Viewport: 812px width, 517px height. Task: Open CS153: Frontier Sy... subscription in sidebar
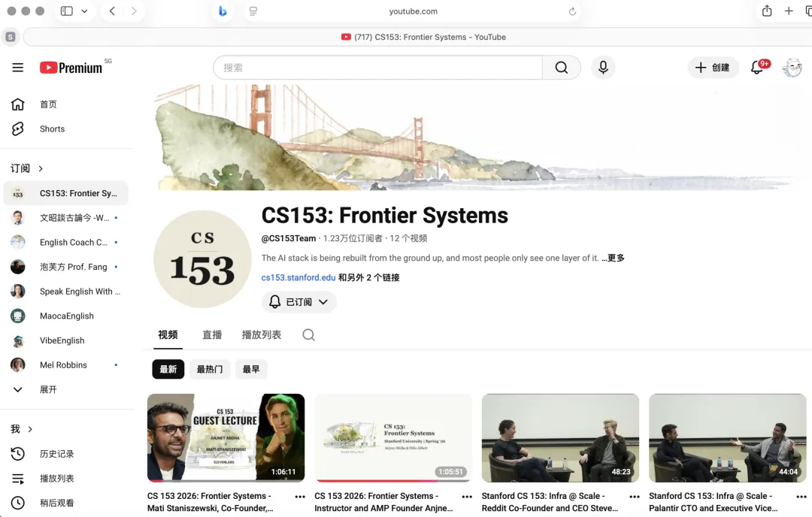(x=65, y=194)
